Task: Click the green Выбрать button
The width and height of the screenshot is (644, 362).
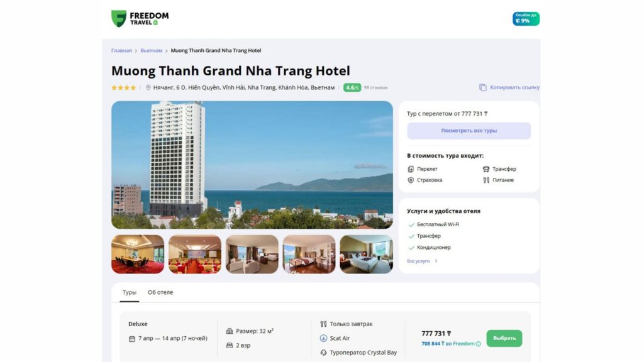Action: pos(504,338)
